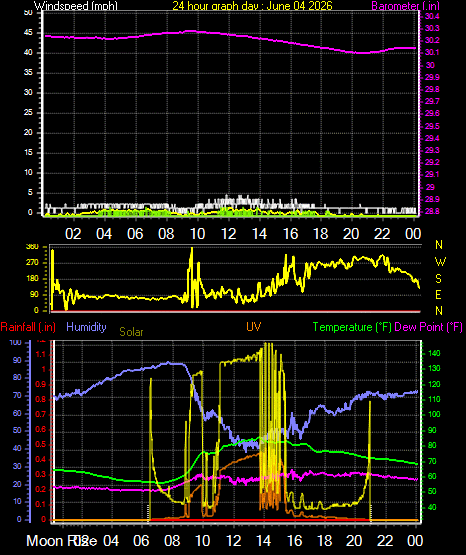
Task: Click wind direction scale value 180
Action: (32, 279)
